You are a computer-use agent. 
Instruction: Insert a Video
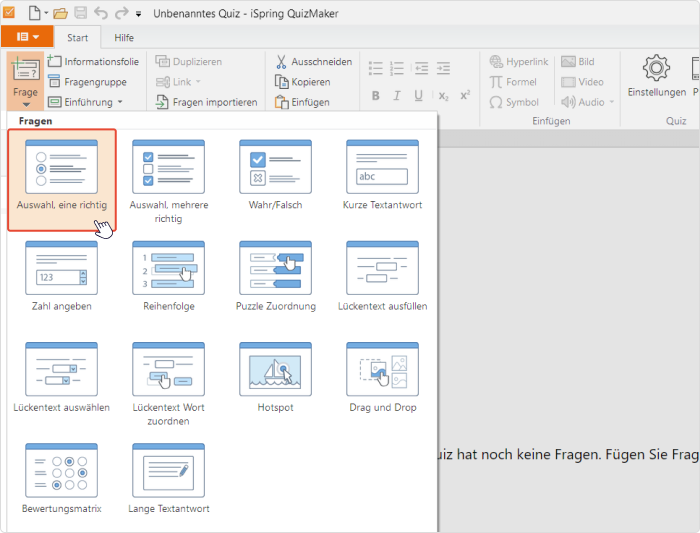point(582,82)
